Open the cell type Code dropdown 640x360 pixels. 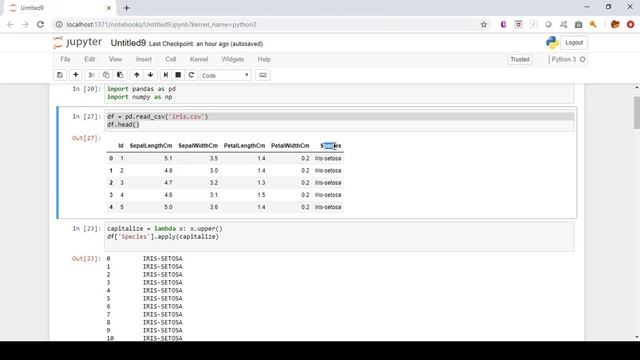point(225,76)
